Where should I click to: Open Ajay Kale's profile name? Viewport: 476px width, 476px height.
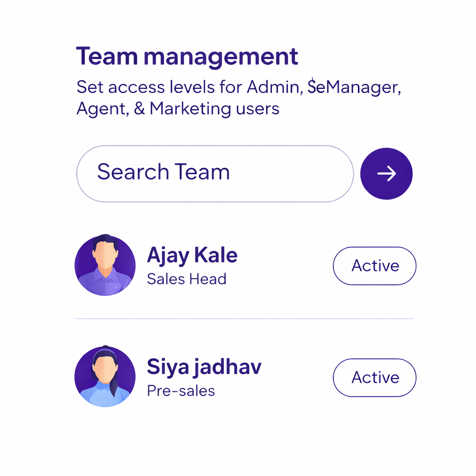(x=192, y=255)
